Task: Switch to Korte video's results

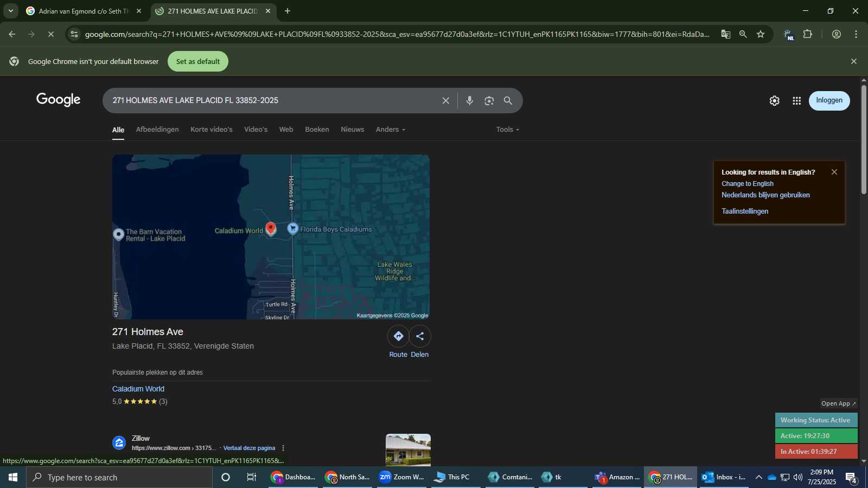Action: tap(212, 130)
